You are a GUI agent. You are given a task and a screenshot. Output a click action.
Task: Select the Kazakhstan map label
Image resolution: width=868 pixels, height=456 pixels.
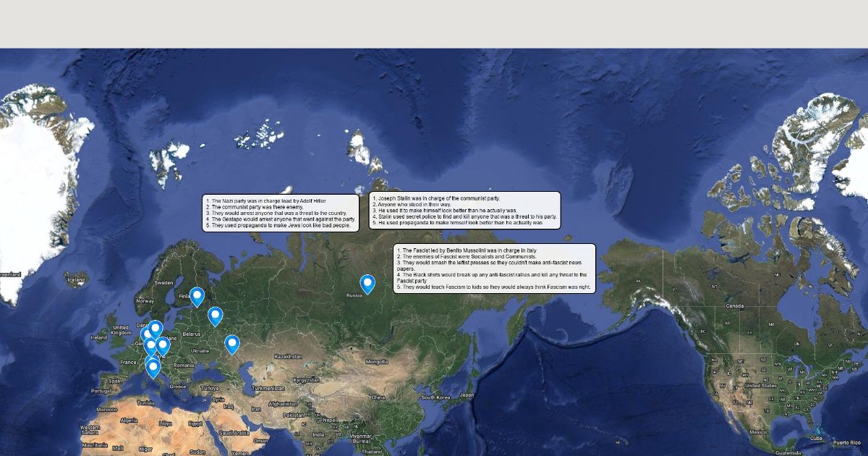(x=287, y=356)
